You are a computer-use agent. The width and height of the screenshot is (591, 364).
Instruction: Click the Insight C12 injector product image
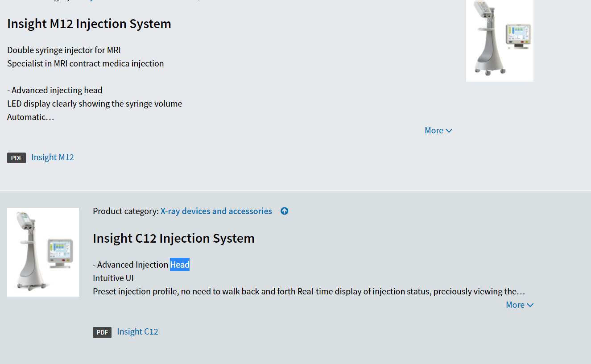tap(43, 252)
